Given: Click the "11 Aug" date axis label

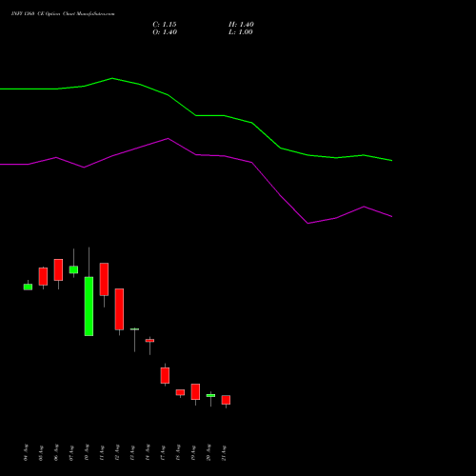Looking at the screenshot, I should coord(102,452).
